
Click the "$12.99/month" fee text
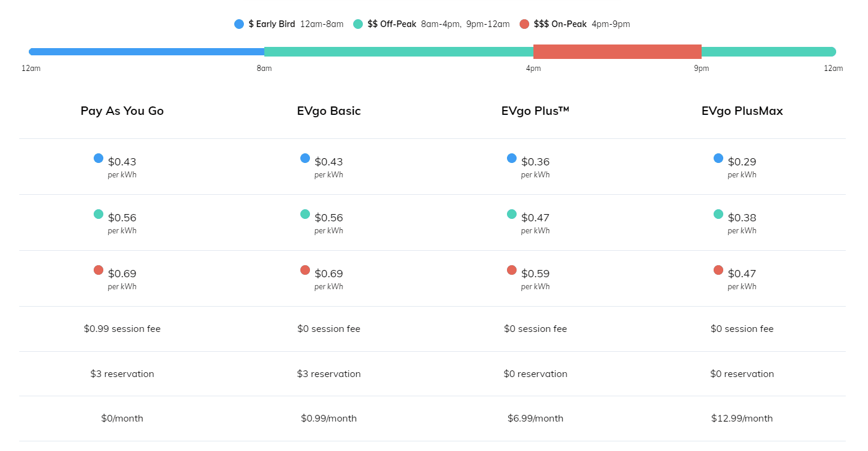(742, 419)
